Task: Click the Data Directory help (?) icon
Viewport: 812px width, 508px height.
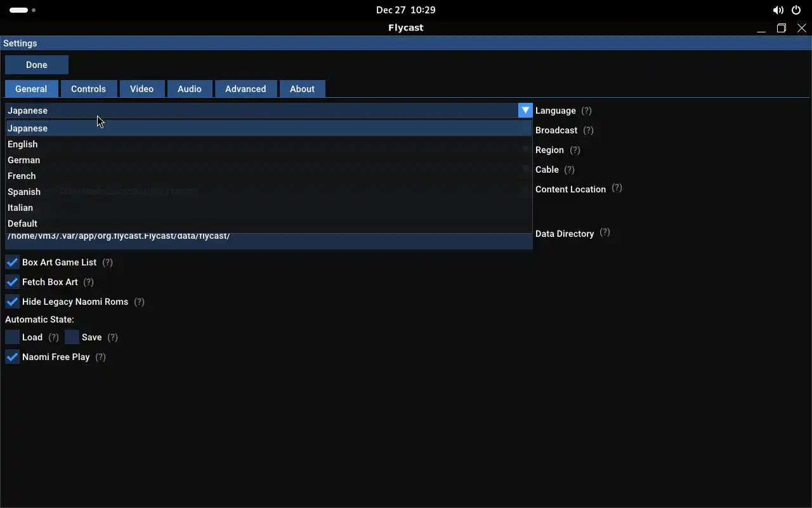Action: tap(605, 232)
